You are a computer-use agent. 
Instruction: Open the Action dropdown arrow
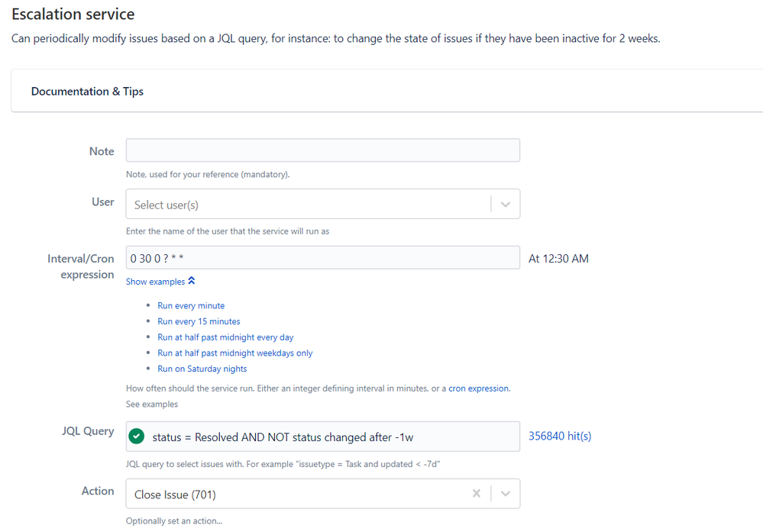coord(506,494)
